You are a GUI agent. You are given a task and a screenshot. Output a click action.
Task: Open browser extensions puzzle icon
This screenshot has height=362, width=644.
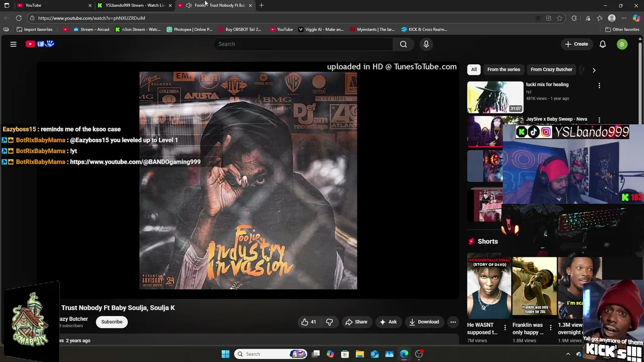click(574, 18)
